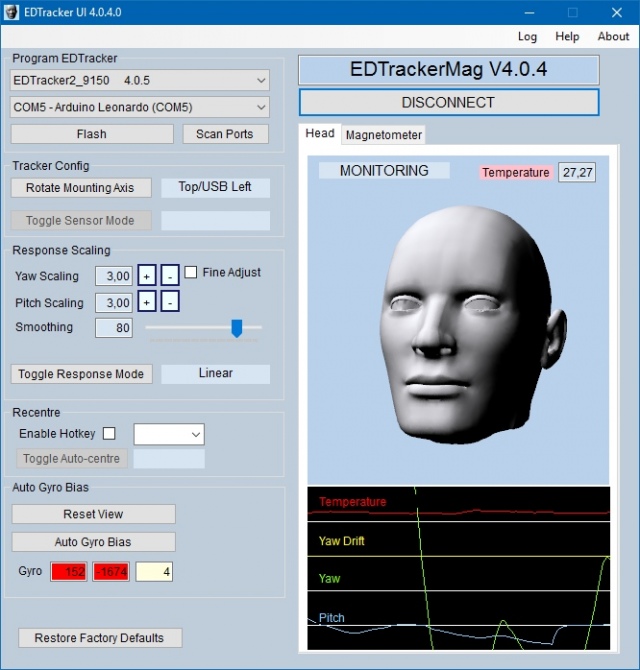The width and height of the screenshot is (640, 670).
Task: Minimize the EDTracker UI window
Action: pos(529,12)
